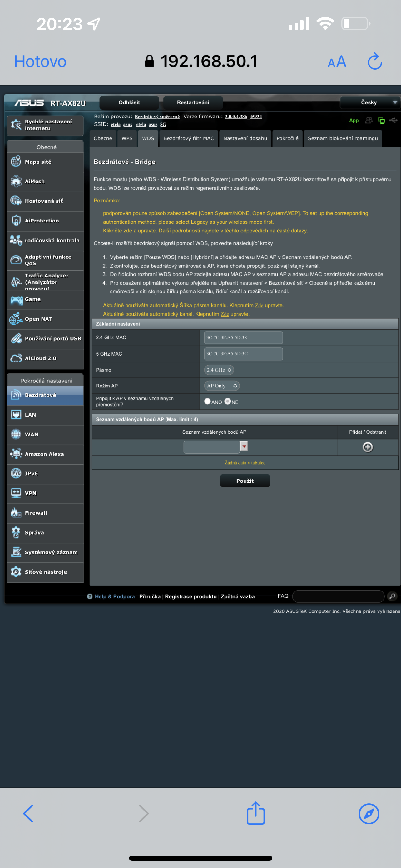
Task: Click the plus icon to add remote AP
Action: pyautogui.click(x=367, y=447)
